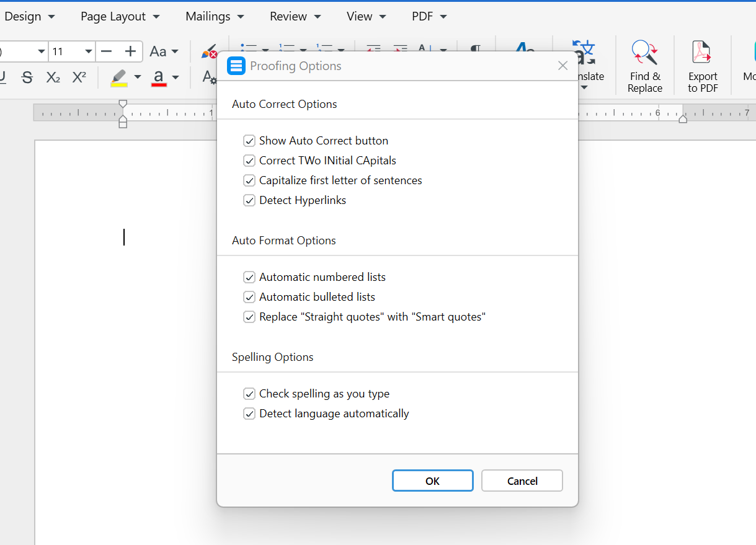Expand the Change Case Aa dropdown arrow

point(175,51)
